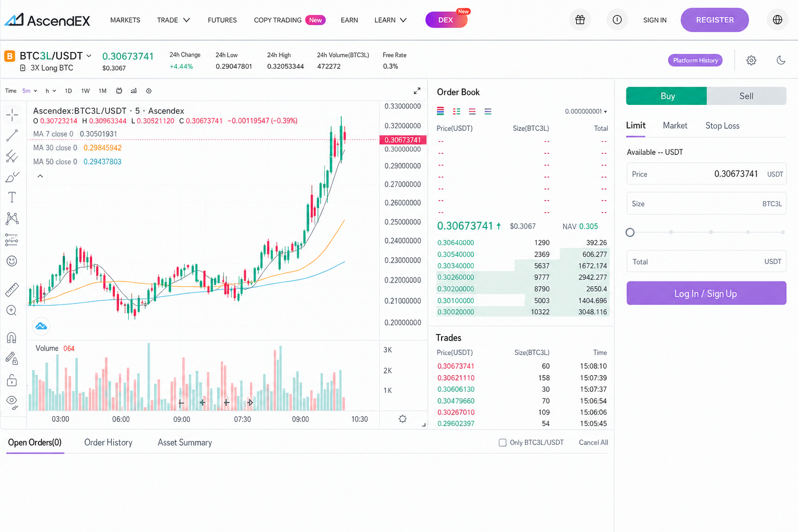
Task: Select the ruler measure tool
Action: 12,289
